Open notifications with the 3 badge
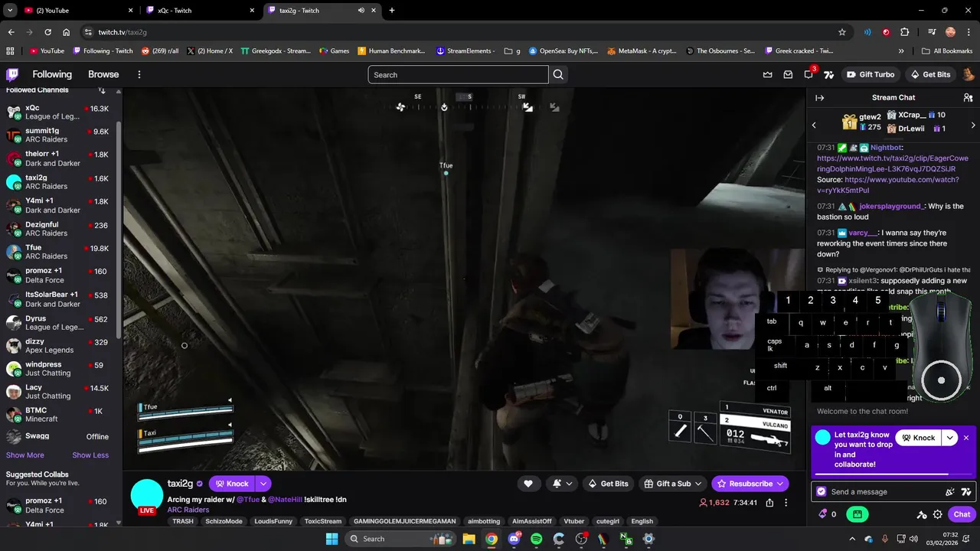 (x=808, y=74)
